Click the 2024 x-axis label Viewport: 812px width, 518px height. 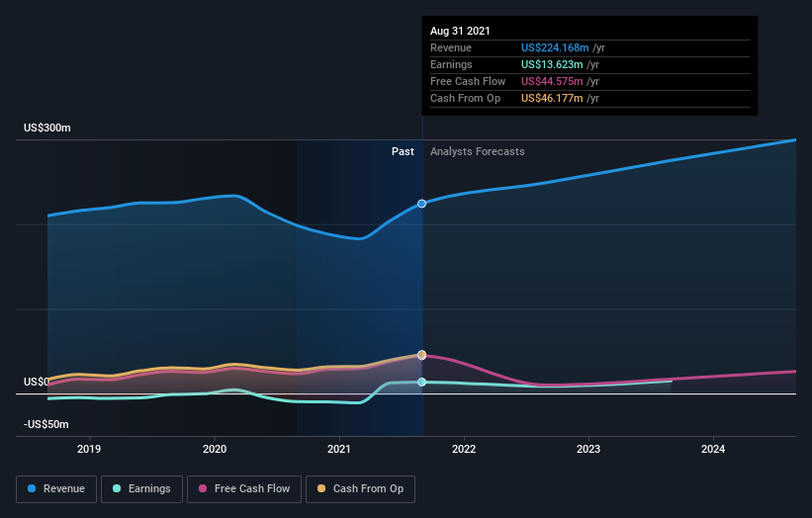point(713,449)
